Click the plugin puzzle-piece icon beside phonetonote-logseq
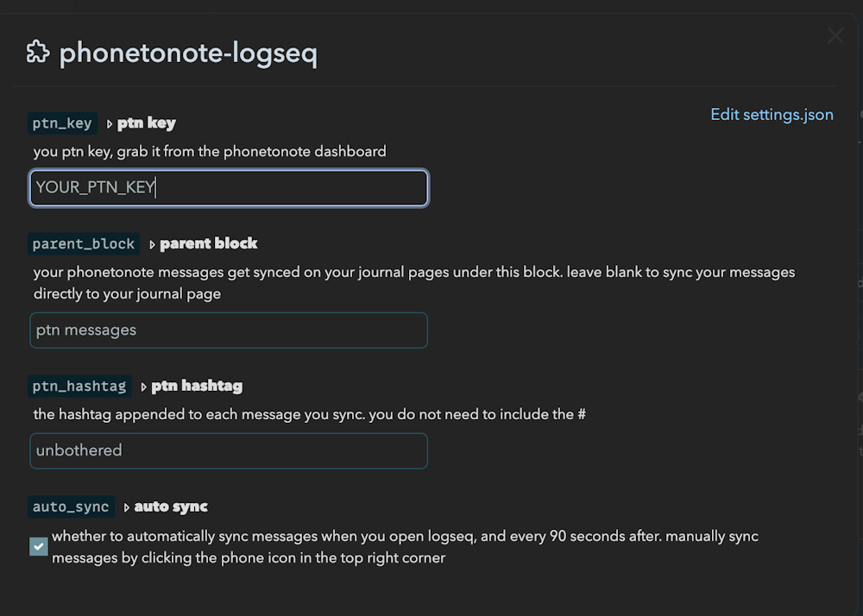 coord(38,52)
